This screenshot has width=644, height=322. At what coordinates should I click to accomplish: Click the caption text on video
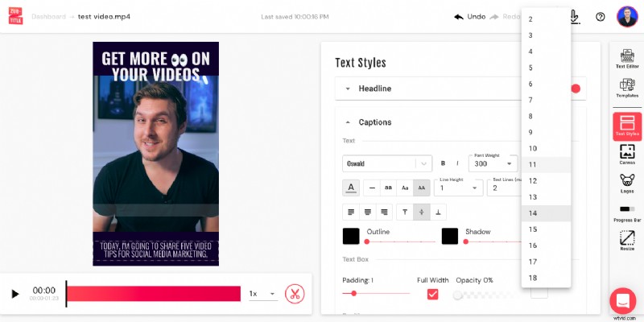point(155,250)
